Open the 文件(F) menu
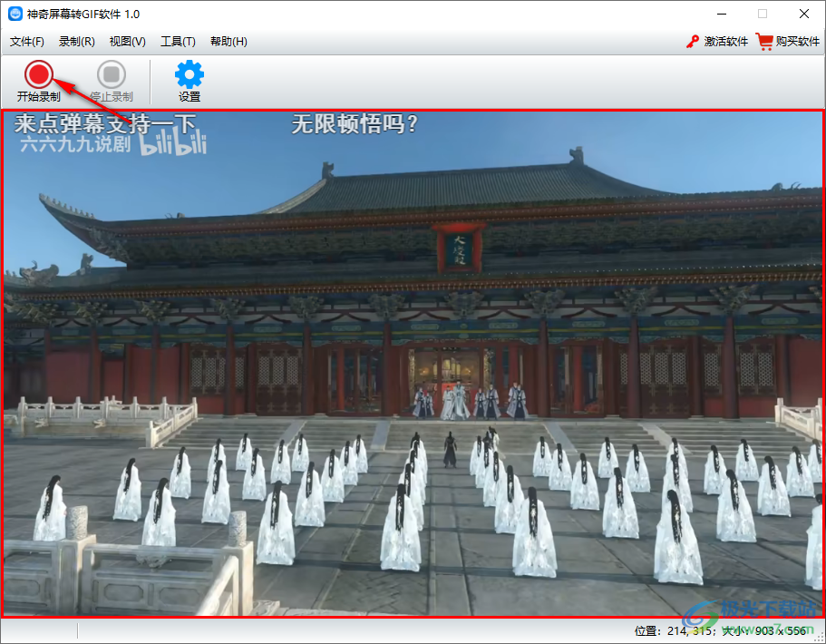The height and width of the screenshot is (644, 826). [x=27, y=41]
